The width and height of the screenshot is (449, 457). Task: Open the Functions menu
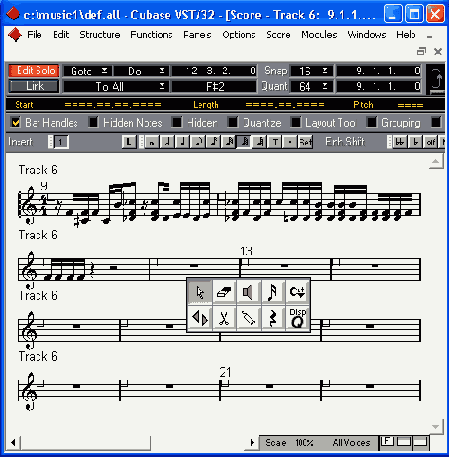(151, 35)
